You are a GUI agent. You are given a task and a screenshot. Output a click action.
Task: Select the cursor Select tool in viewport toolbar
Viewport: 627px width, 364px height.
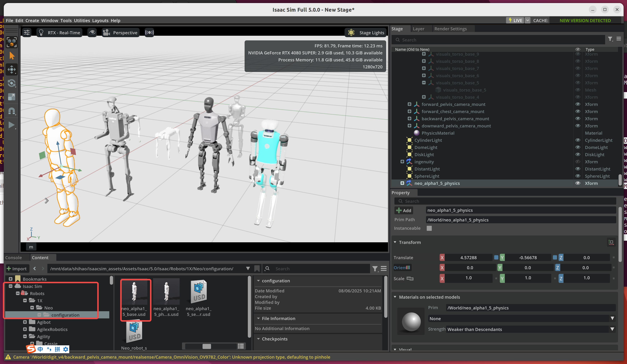(12, 56)
